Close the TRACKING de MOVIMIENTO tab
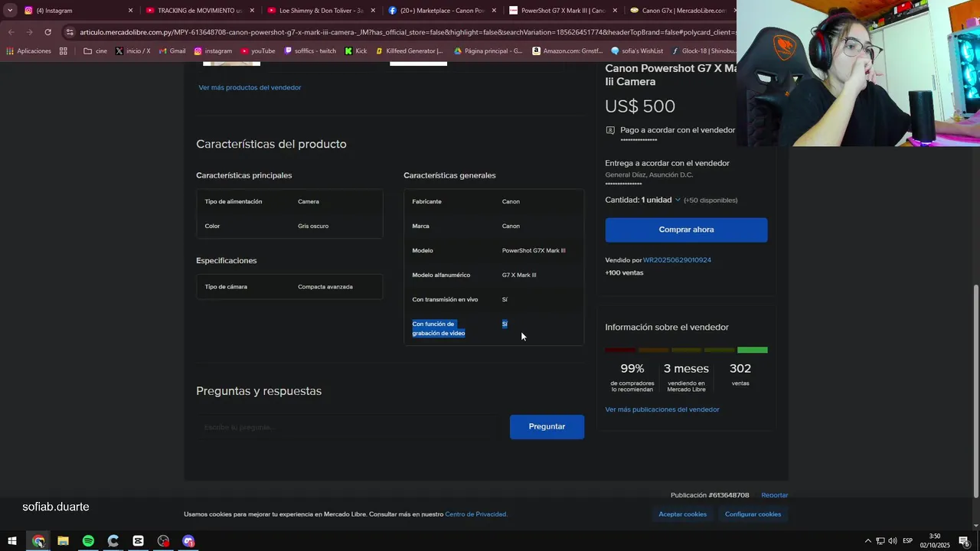 coord(252,11)
